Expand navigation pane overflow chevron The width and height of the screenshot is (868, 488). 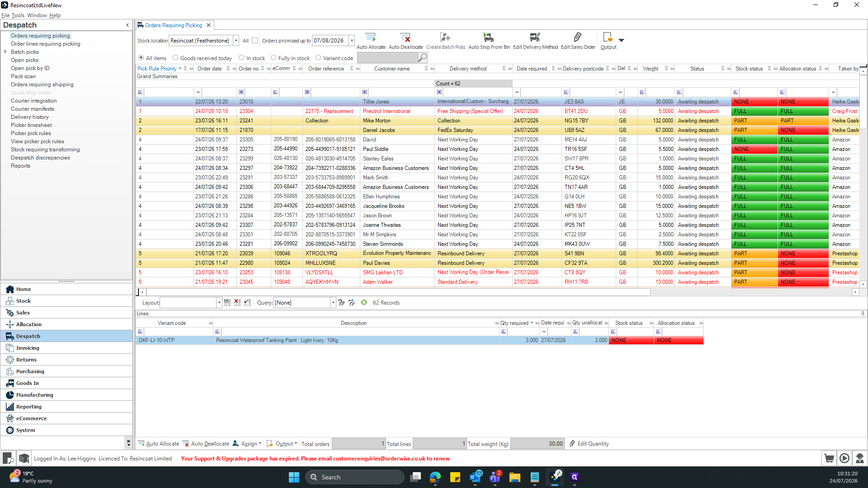(128, 443)
